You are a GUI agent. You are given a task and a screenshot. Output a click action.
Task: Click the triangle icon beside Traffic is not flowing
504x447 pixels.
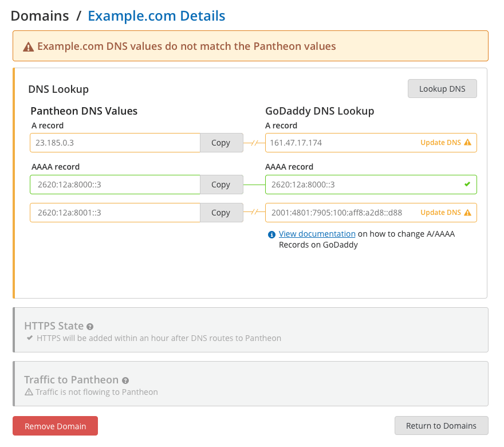(29, 392)
